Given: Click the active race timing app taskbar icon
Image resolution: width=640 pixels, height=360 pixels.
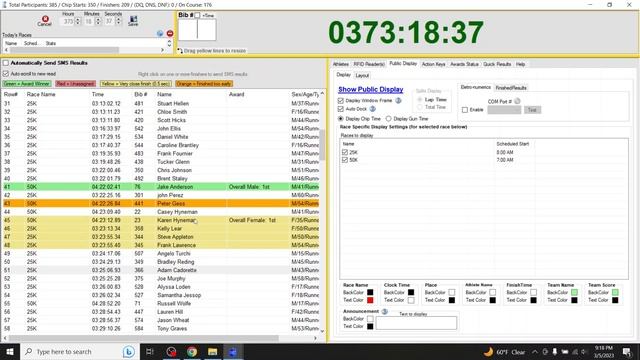Looking at the screenshot, I should (233, 351).
